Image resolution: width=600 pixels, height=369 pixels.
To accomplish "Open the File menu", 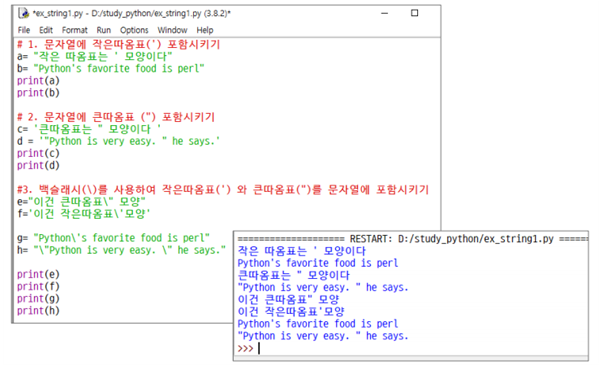I will point(24,30).
